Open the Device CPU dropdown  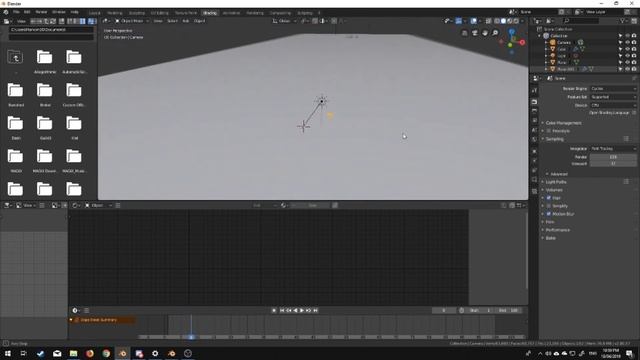click(613, 105)
